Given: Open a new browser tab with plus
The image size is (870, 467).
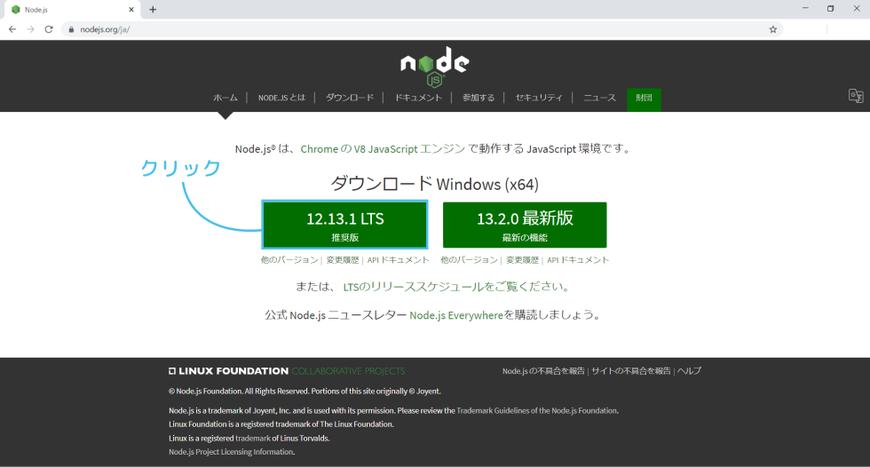Looking at the screenshot, I should [153, 9].
